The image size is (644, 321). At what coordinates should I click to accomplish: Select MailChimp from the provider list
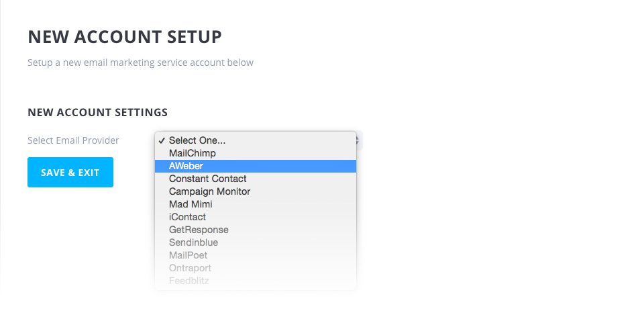(x=193, y=153)
